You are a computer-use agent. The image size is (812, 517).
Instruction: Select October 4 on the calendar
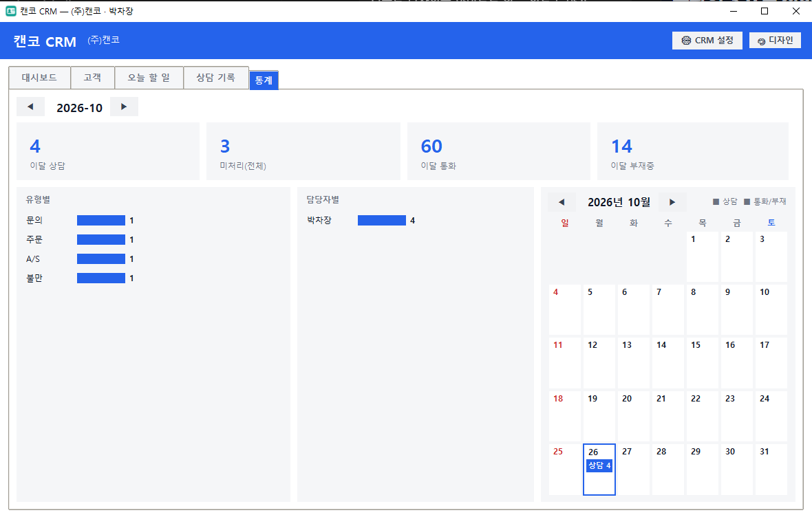click(x=564, y=309)
